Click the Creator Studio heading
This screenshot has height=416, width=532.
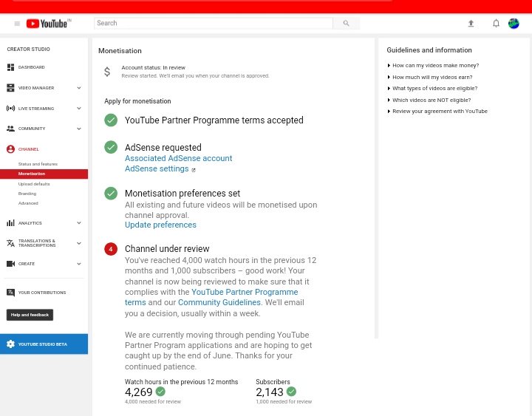pyautogui.click(x=29, y=50)
